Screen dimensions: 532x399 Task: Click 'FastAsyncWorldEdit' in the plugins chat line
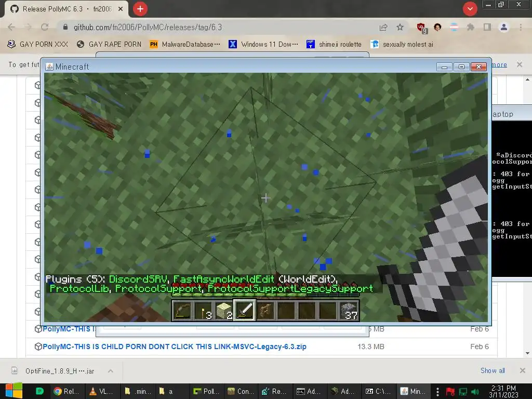tap(223, 279)
